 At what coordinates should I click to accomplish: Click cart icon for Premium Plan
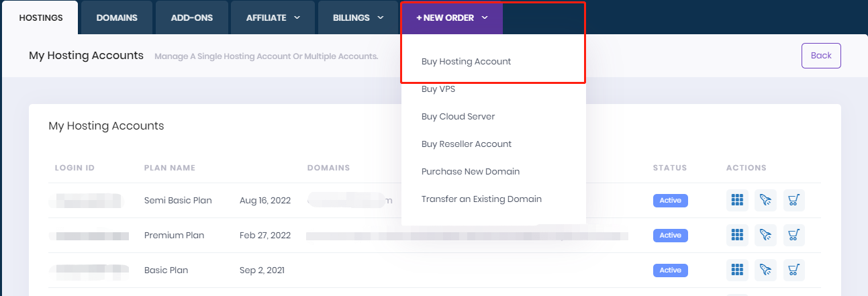(793, 235)
